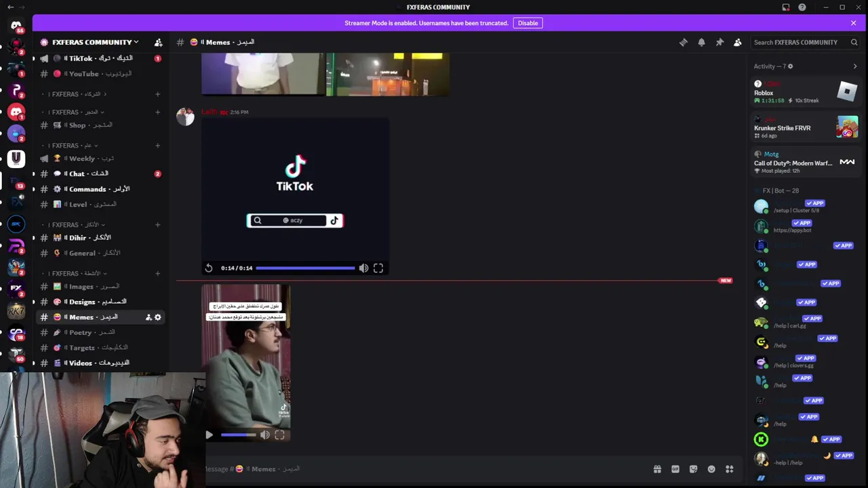The image size is (868, 488).
Task: Click the laughing emoji in Memes channel header
Action: 194,42
